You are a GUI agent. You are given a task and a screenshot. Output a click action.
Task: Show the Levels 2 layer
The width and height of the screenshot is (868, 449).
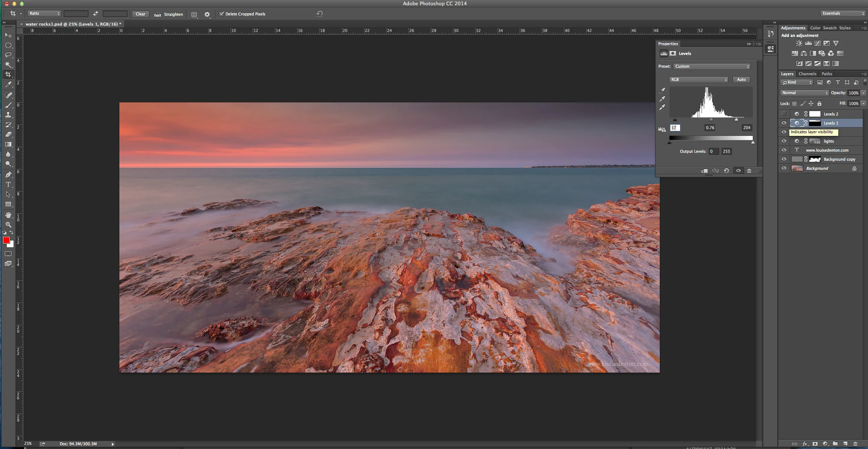784,114
